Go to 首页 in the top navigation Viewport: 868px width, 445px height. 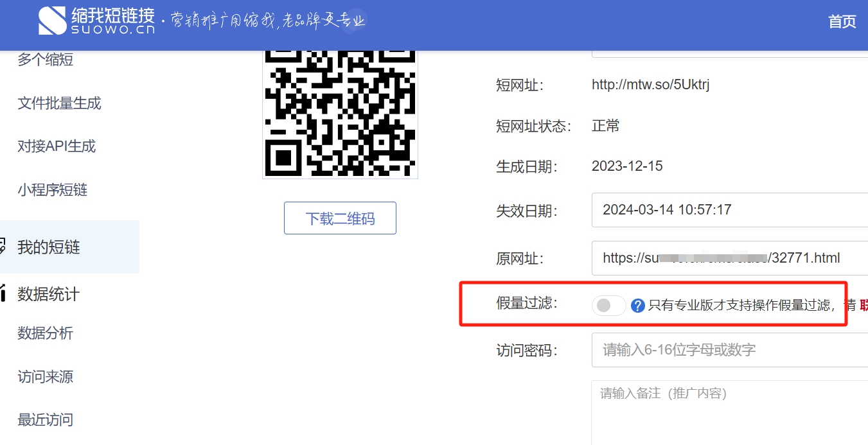(842, 22)
